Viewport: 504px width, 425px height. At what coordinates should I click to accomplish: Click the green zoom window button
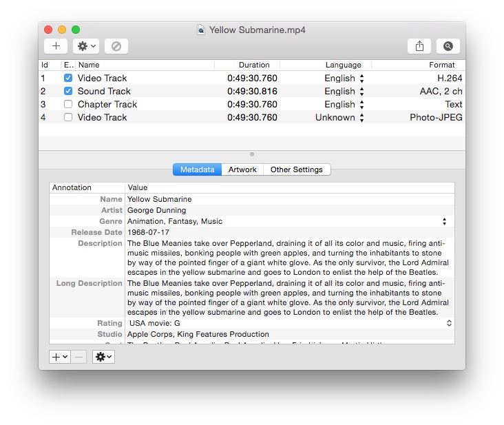click(76, 30)
